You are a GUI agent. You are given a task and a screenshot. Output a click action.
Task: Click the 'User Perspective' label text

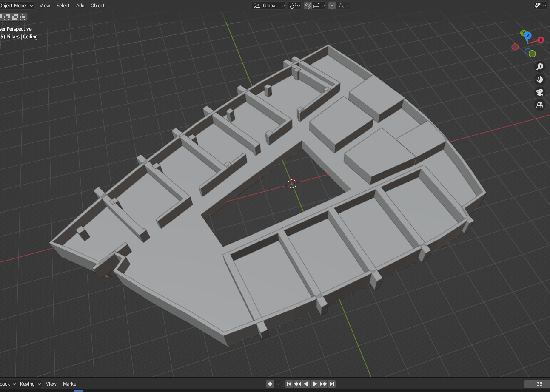coord(16,29)
